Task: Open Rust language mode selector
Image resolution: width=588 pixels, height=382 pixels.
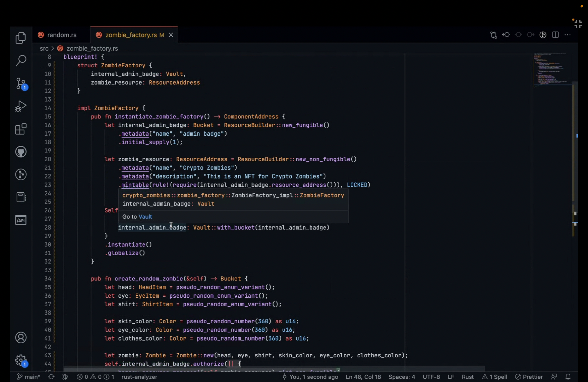Action: point(467,377)
